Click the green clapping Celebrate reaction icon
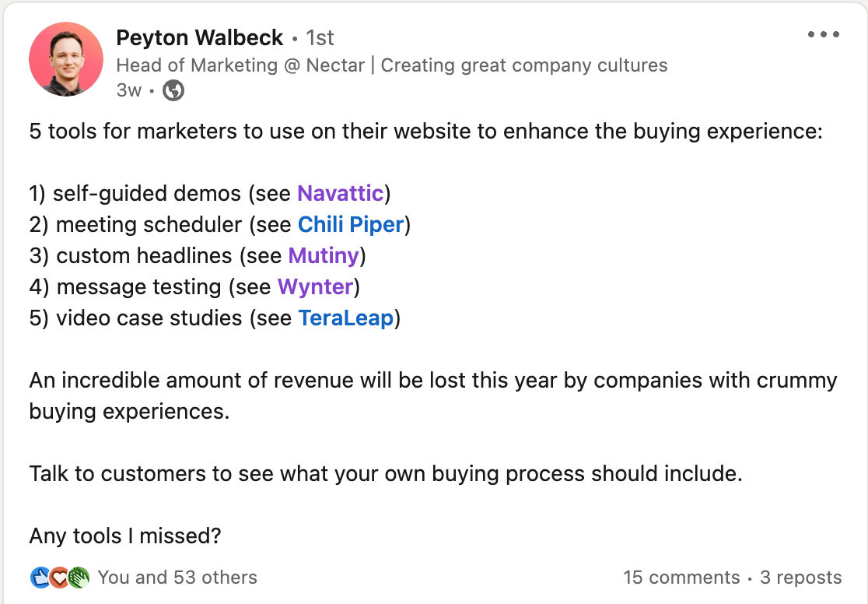Screen dimensions: 868x604 coord(79,578)
